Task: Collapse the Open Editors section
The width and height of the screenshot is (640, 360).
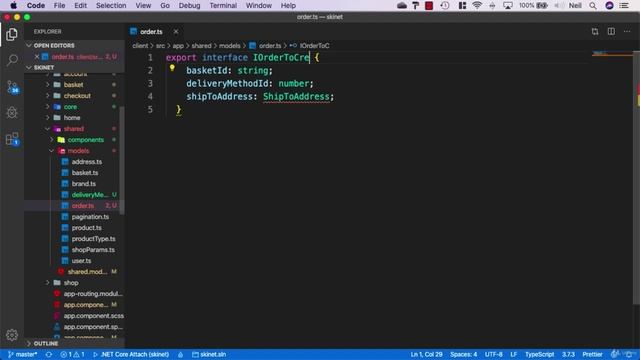Action: [x=29, y=45]
